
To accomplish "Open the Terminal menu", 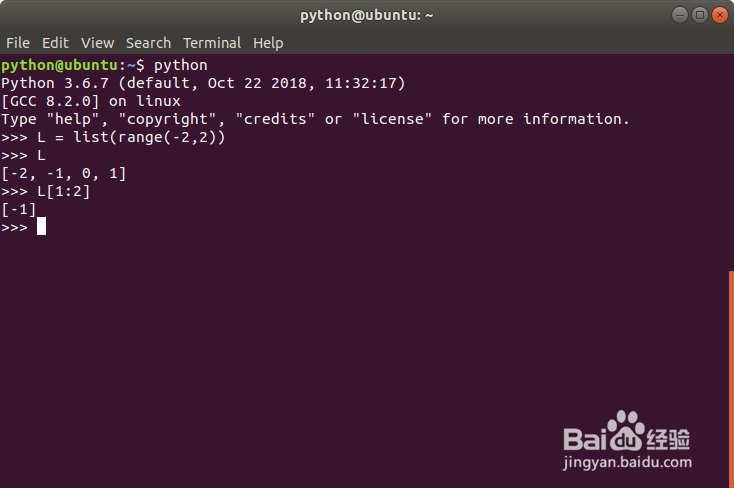I will click(x=212, y=43).
